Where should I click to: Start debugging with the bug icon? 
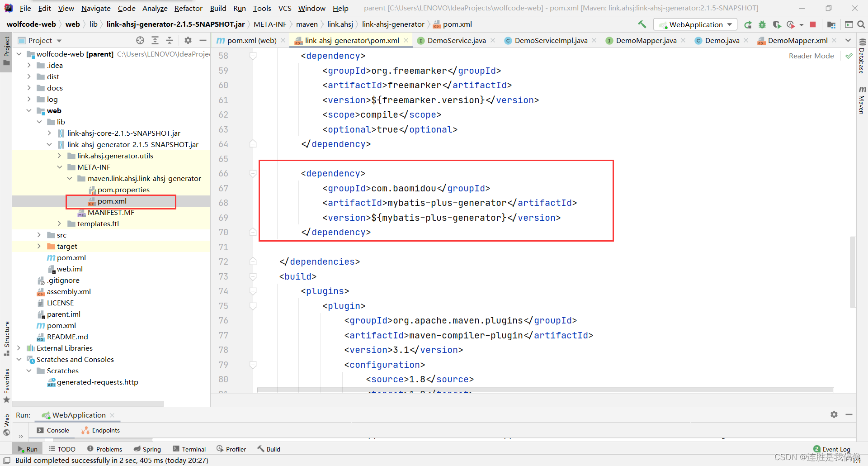[762, 24]
